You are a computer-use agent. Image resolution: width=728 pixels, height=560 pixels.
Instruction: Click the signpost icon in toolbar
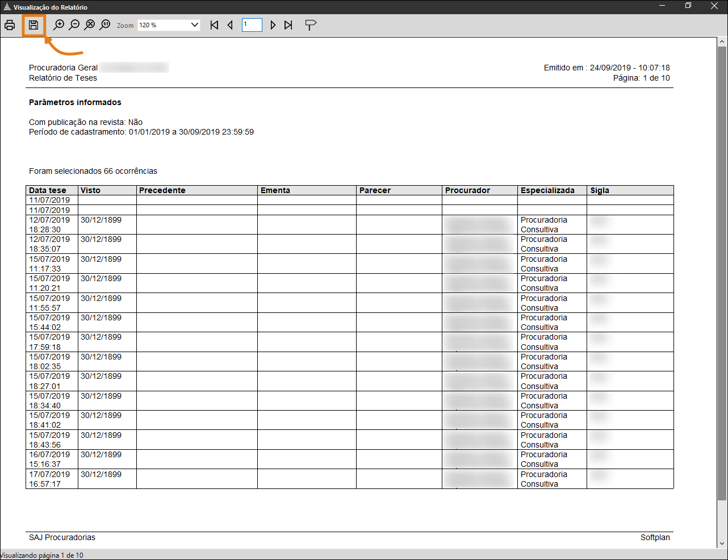point(311,25)
